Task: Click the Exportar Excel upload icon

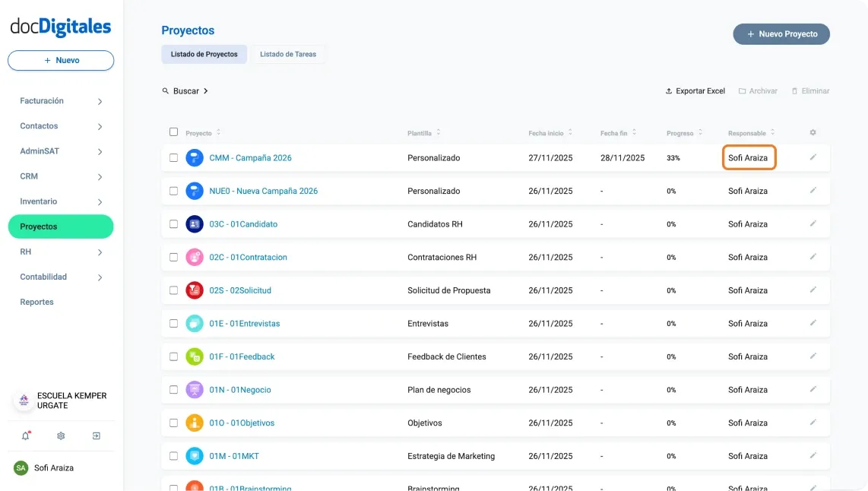Action: (x=669, y=91)
